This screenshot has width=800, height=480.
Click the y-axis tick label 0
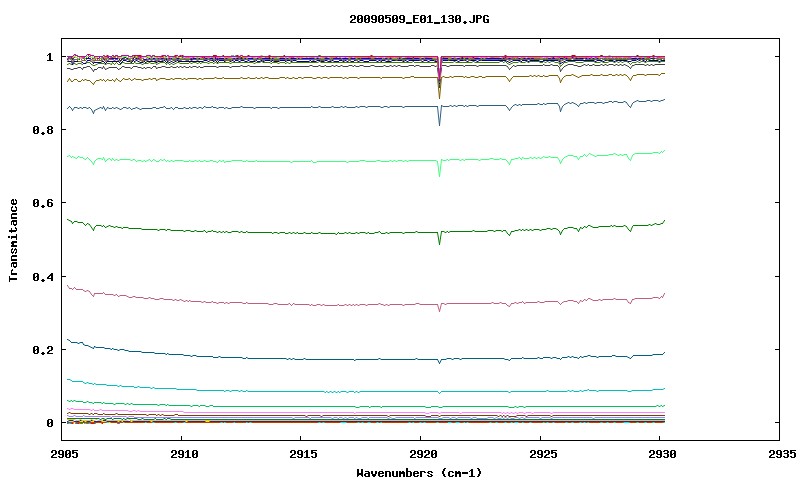click(49, 423)
